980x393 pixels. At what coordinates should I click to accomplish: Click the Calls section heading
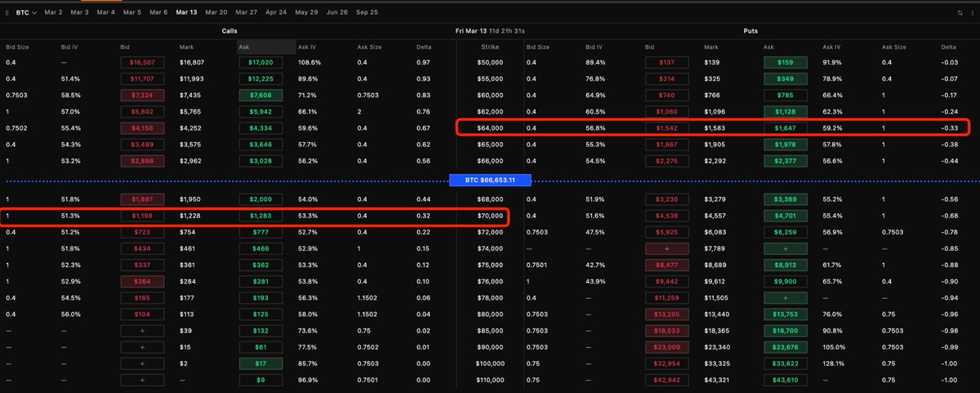point(230,31)
